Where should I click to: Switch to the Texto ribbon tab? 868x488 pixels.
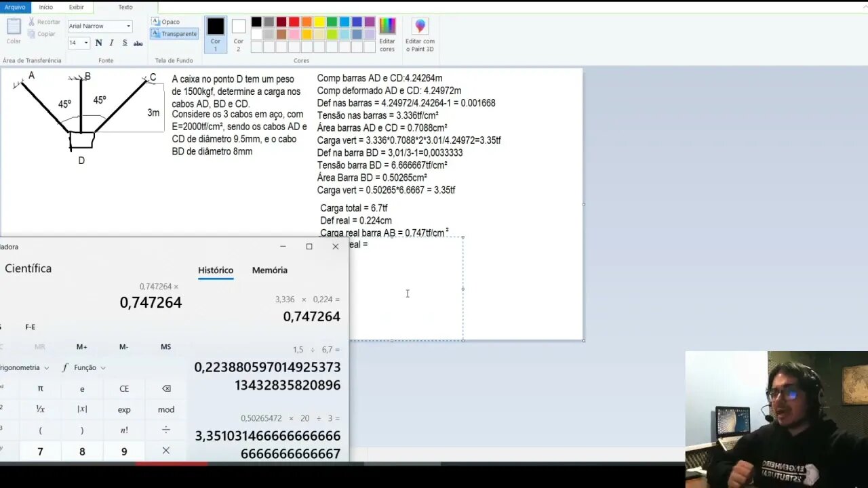(125, 7)
